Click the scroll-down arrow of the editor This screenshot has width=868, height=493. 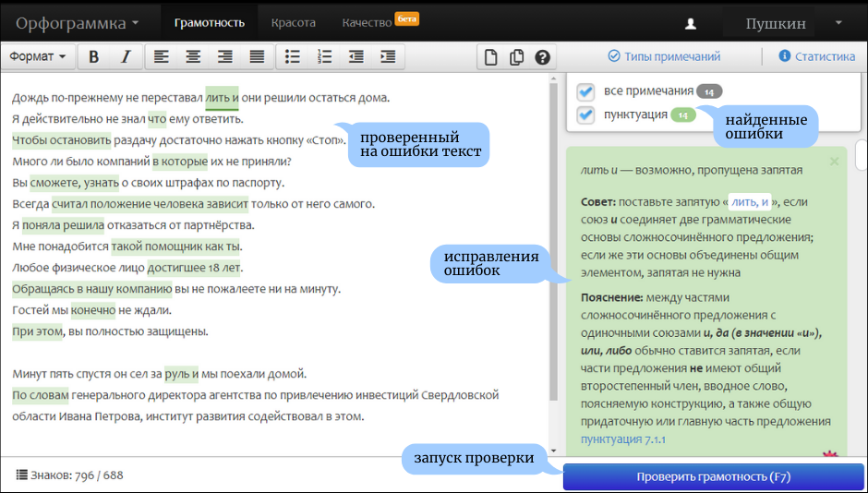click(553, 451)
